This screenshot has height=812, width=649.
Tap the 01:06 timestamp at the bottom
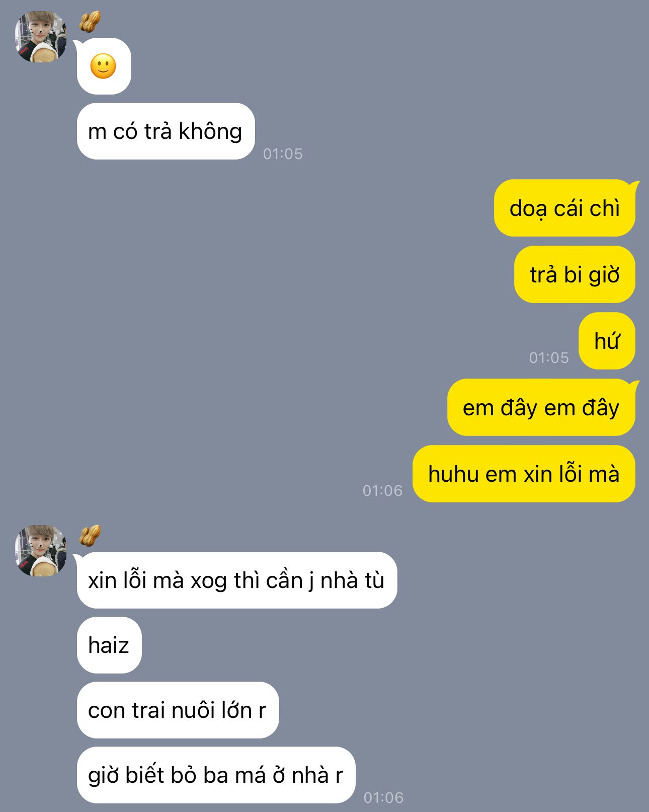click(383, 797)
